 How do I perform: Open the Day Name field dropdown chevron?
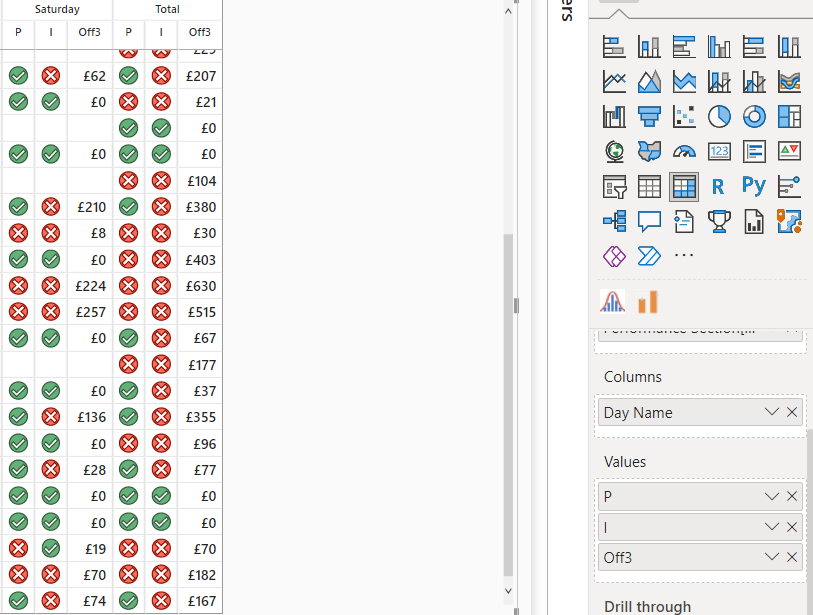pos(772,412)
